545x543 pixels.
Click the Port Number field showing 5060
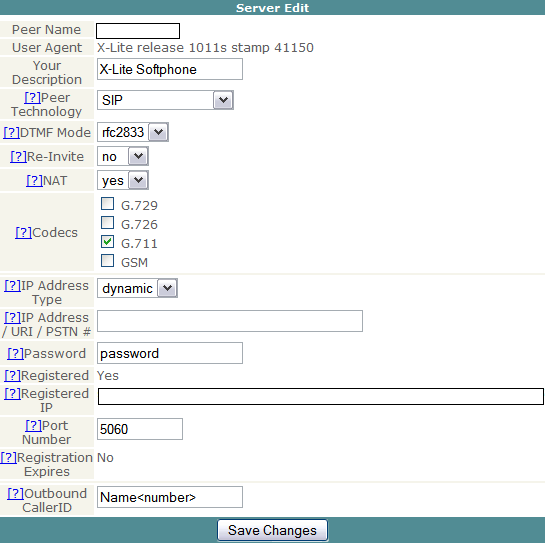pos(140,429)
